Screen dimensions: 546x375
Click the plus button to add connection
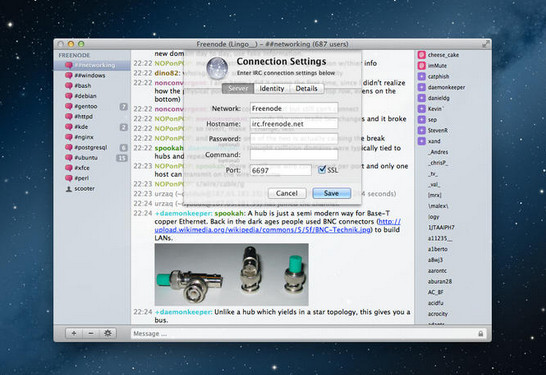(x=74, y=333)
